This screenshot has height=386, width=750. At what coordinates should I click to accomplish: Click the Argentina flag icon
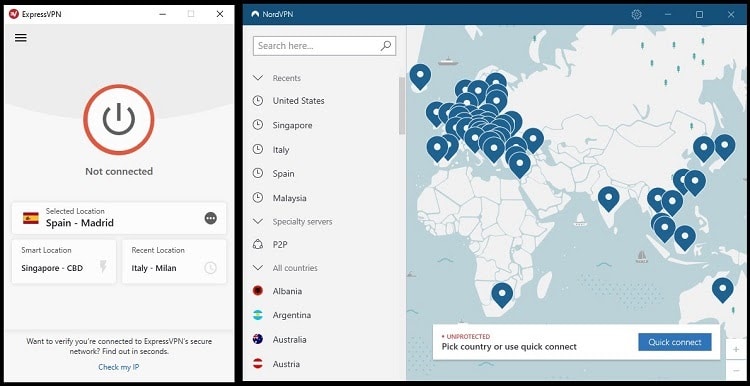258,315
